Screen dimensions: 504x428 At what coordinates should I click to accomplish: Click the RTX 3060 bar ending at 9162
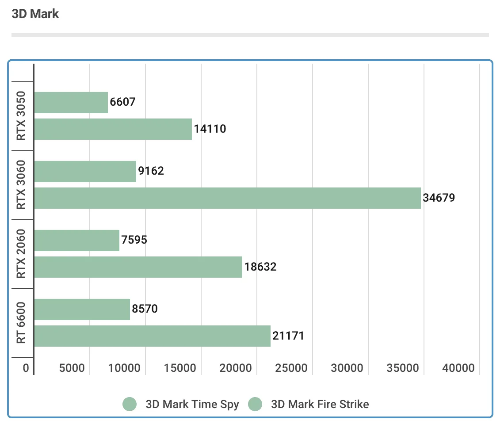[85, 172]
